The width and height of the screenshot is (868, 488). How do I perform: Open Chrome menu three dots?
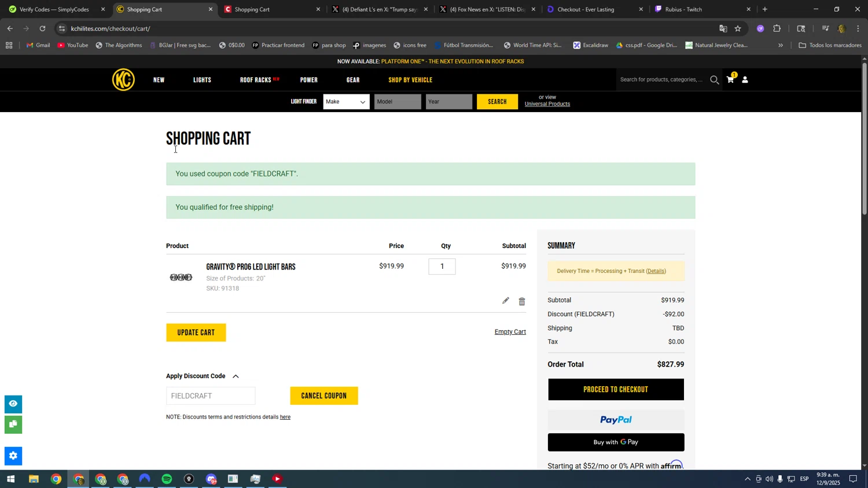pyautogui.click(x=858, y=28)
